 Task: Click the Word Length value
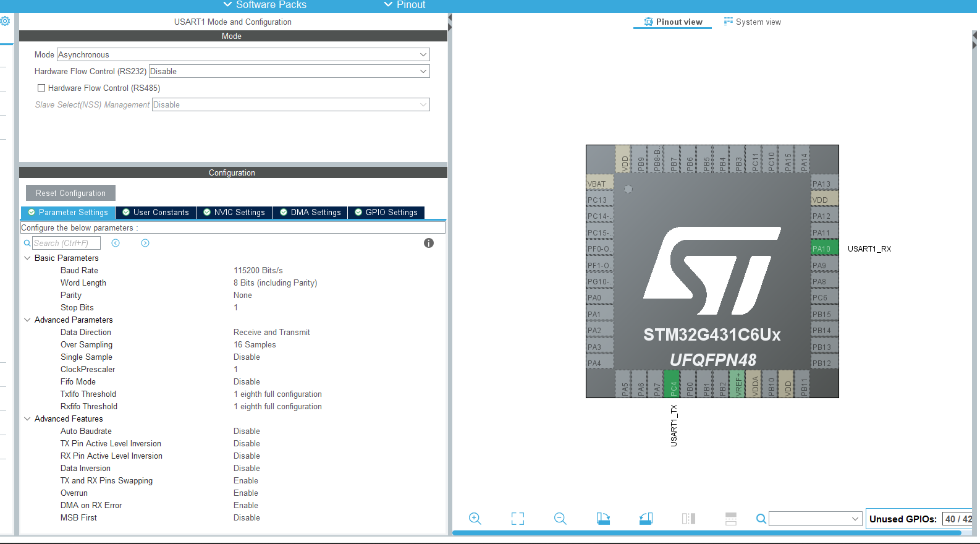tap(275, 283)
